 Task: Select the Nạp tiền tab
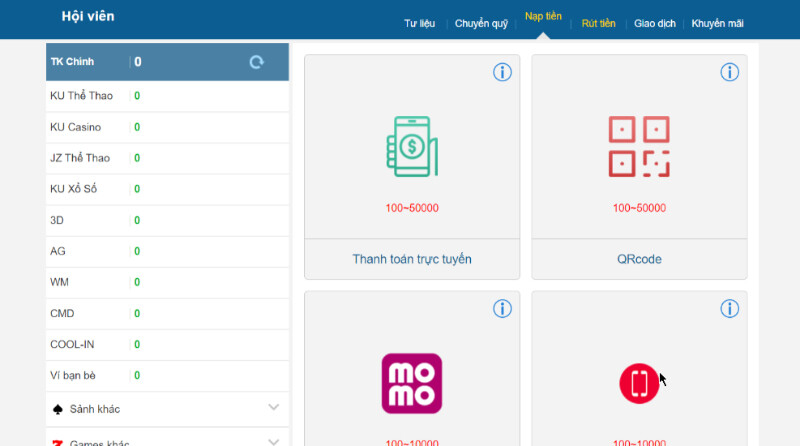coord(543,16)
